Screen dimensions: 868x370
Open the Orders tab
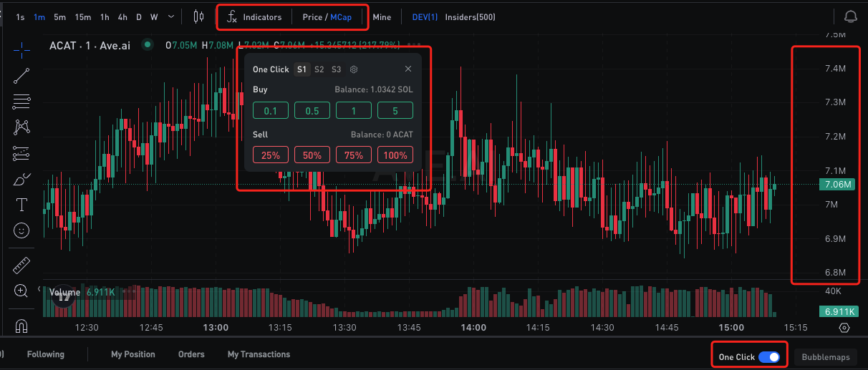191,354
